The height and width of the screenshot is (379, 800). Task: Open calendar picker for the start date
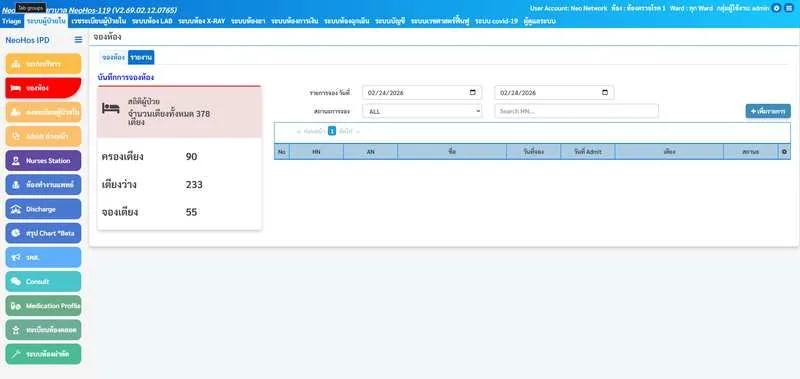(x=472, y=92)
